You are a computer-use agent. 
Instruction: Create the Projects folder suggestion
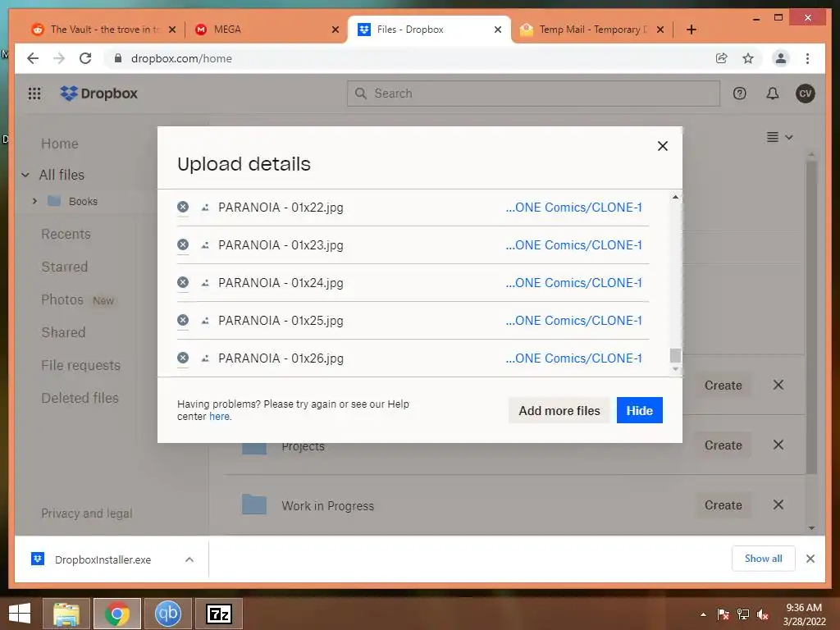(x=723, y=445)
